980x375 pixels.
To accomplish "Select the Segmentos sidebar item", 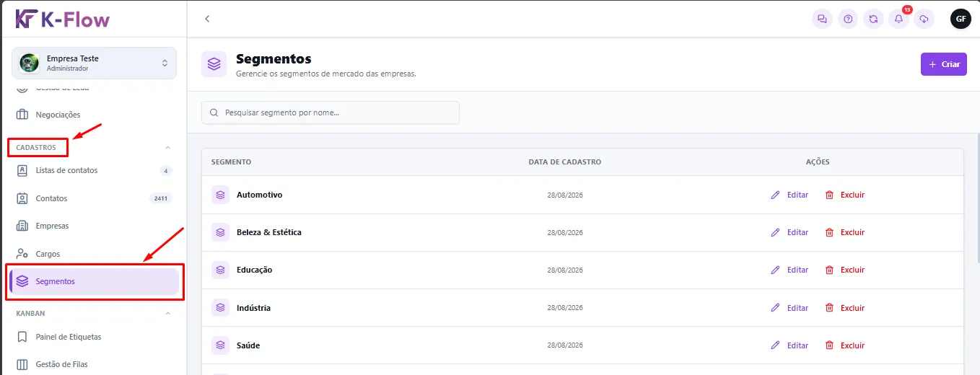I will 94,281.
